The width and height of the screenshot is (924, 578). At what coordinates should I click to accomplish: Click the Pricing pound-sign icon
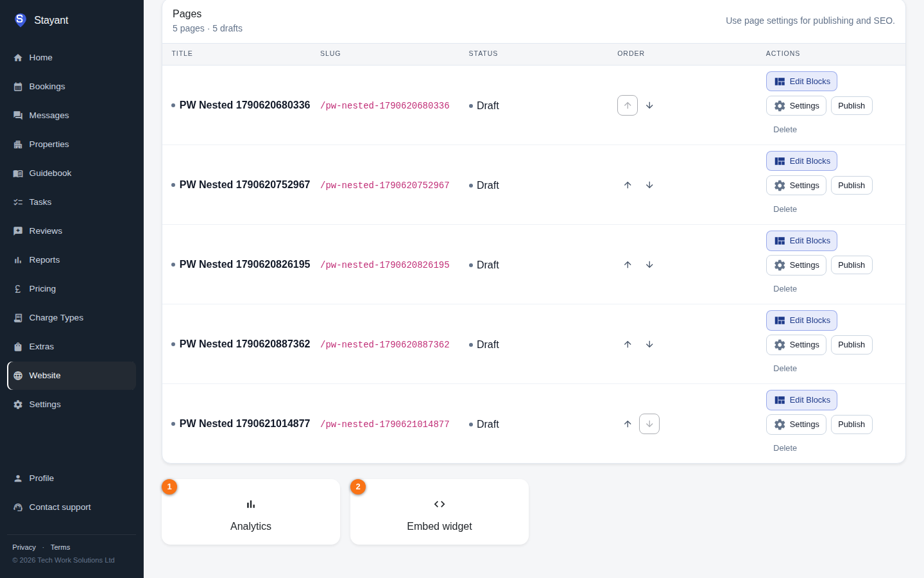click(x=18, y=289)
